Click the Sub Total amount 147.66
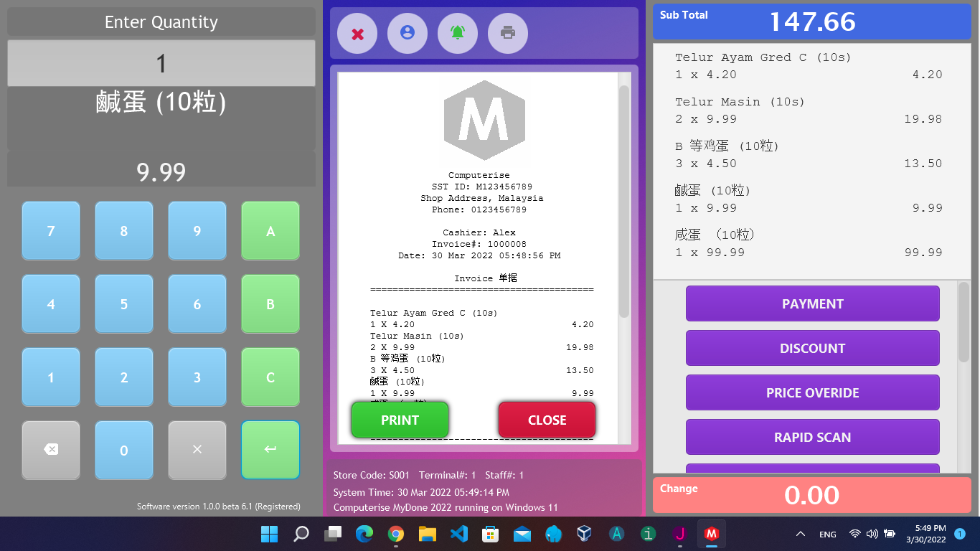 pyautogui.click(x=812, y=22)
